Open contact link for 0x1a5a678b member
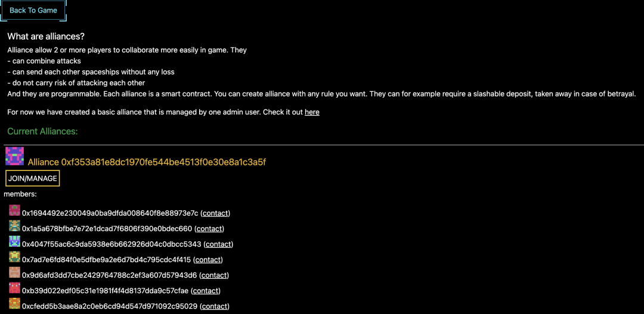644x314 pixels. pyautogui.click(x=209, y=229)
